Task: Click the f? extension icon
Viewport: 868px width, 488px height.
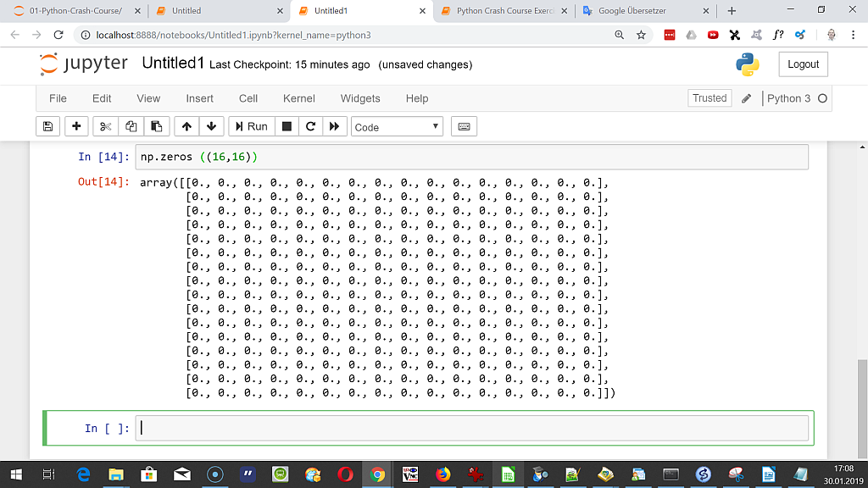Action: tap(778, 35)
